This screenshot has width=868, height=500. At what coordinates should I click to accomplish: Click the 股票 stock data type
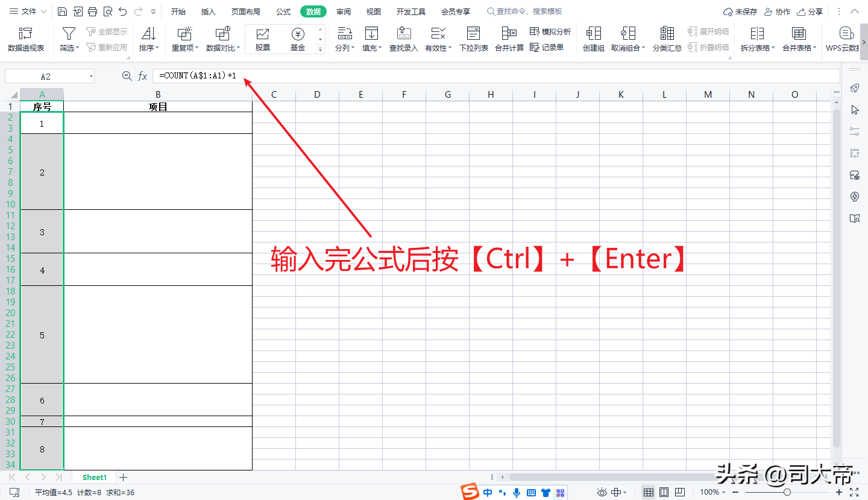point(263,40)
